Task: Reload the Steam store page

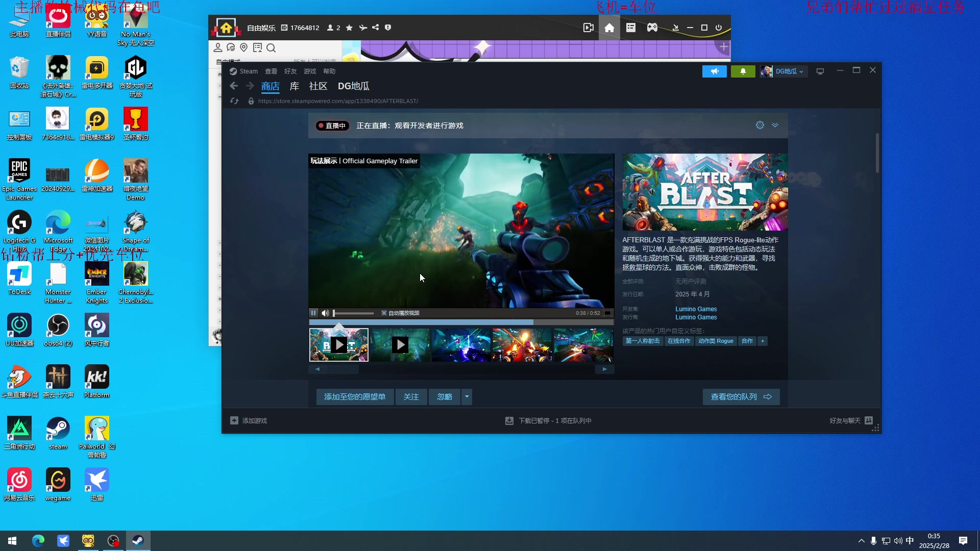Action: point(234,101)
